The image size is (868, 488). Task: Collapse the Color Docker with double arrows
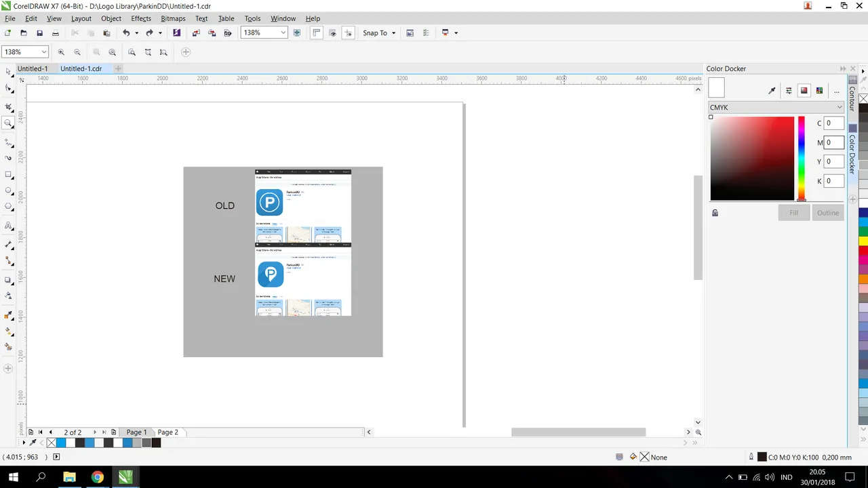pos(843,68)
